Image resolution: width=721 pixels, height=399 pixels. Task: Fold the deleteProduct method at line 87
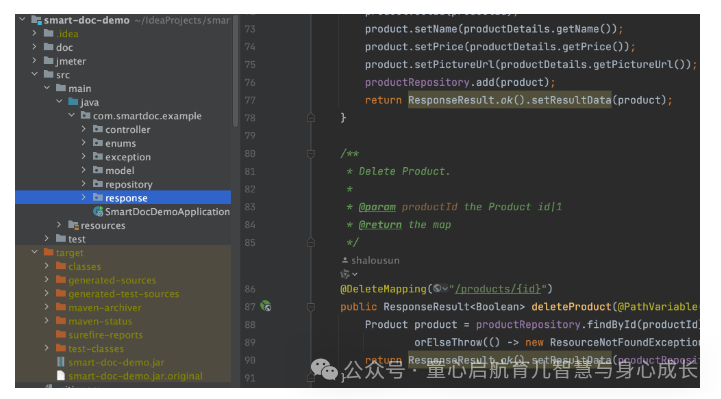point(311,307)
